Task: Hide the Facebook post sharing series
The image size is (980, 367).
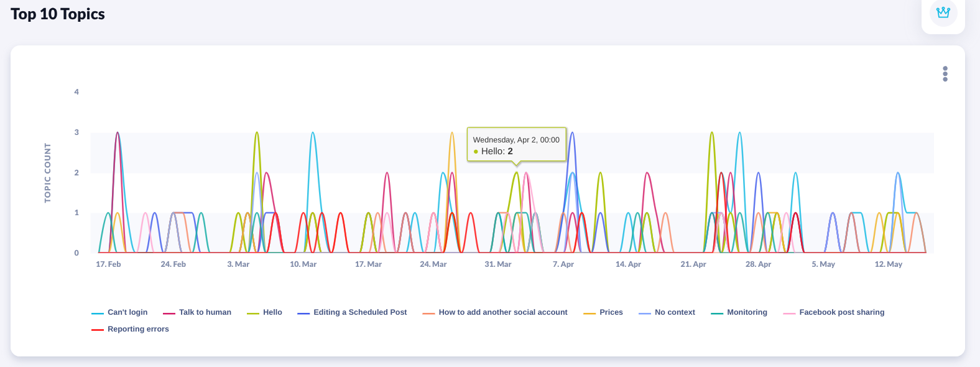Action: point(841,312)
